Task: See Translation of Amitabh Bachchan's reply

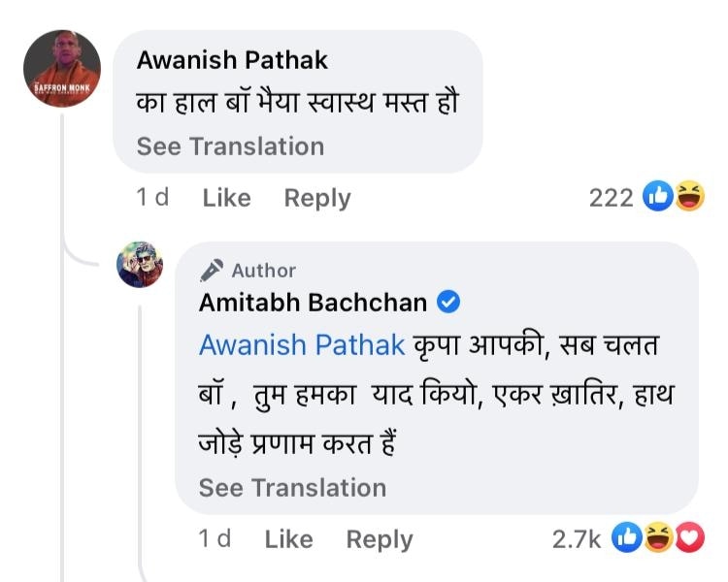Action: pyautogui.click(x=292, y=488)
